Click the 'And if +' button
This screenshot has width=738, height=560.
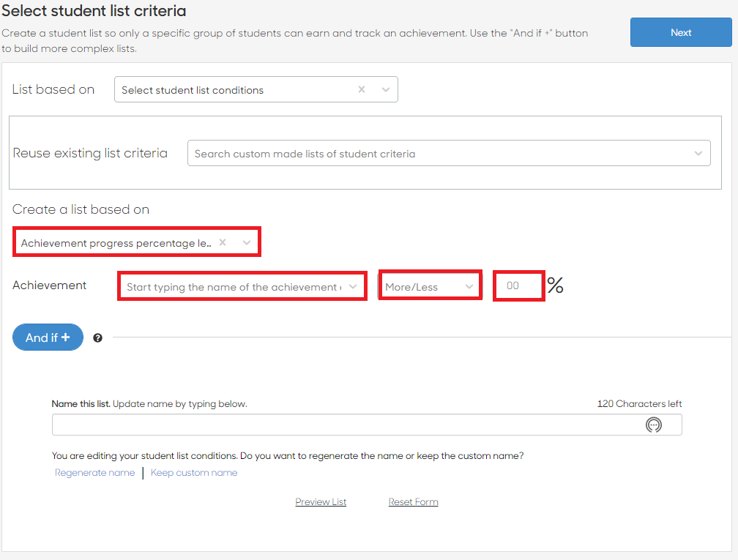(x=48, y=337)
